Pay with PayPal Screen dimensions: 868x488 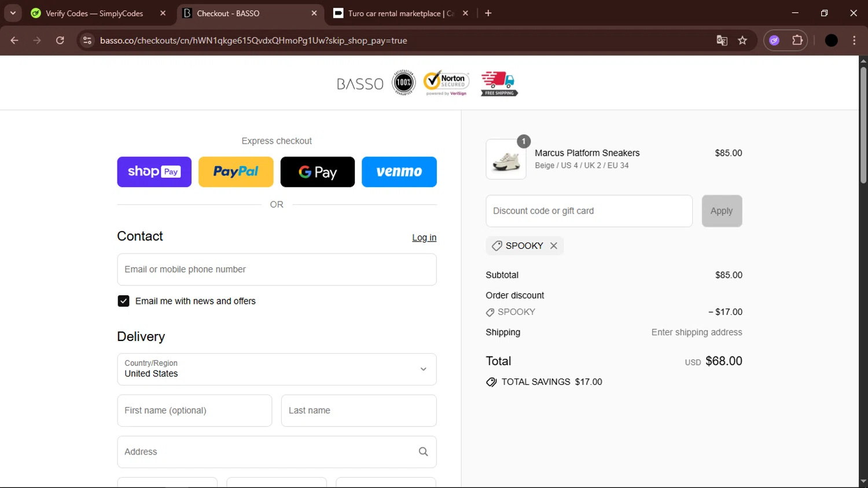point(236,172)
